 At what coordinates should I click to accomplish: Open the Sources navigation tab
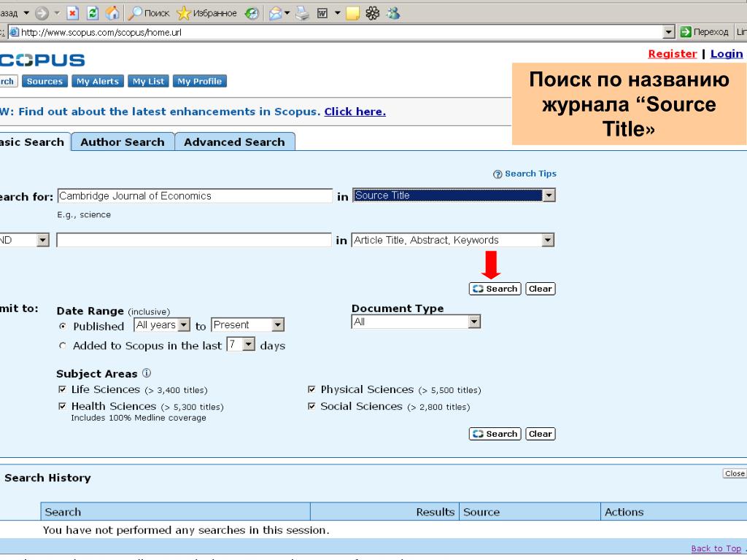tap(44, 82)
